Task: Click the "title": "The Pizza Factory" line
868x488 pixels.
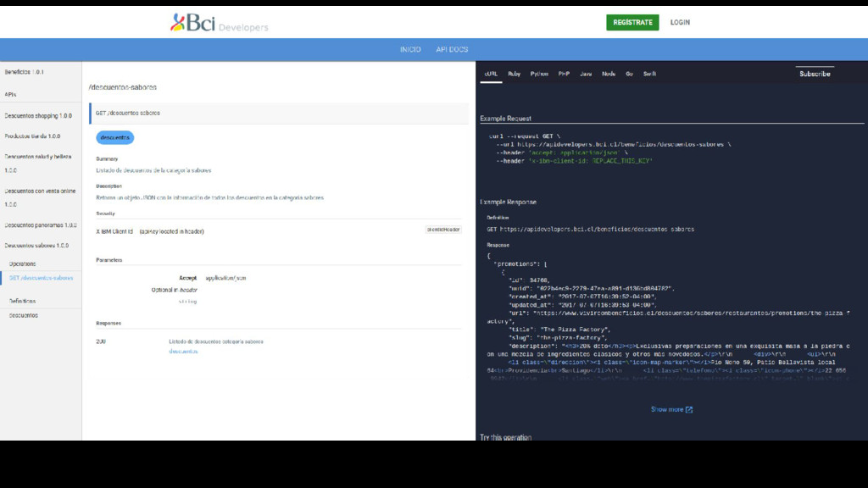Action: 558,330
